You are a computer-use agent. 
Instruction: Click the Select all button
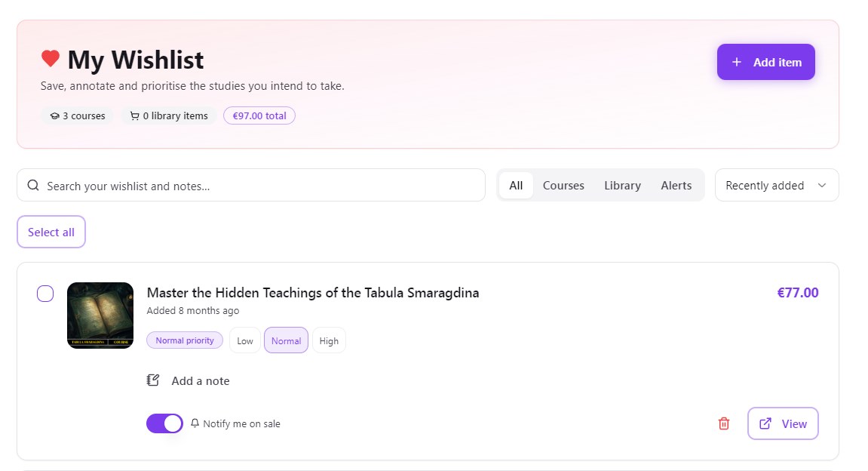pyautogui.click(x=51, y=232)
